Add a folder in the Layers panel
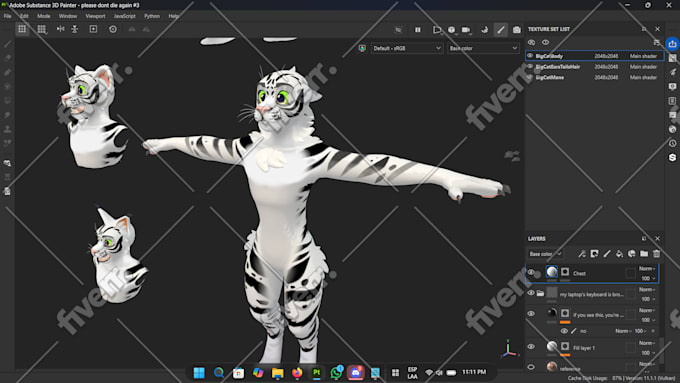This screenshot has height=383, width=680. point(644,254)
